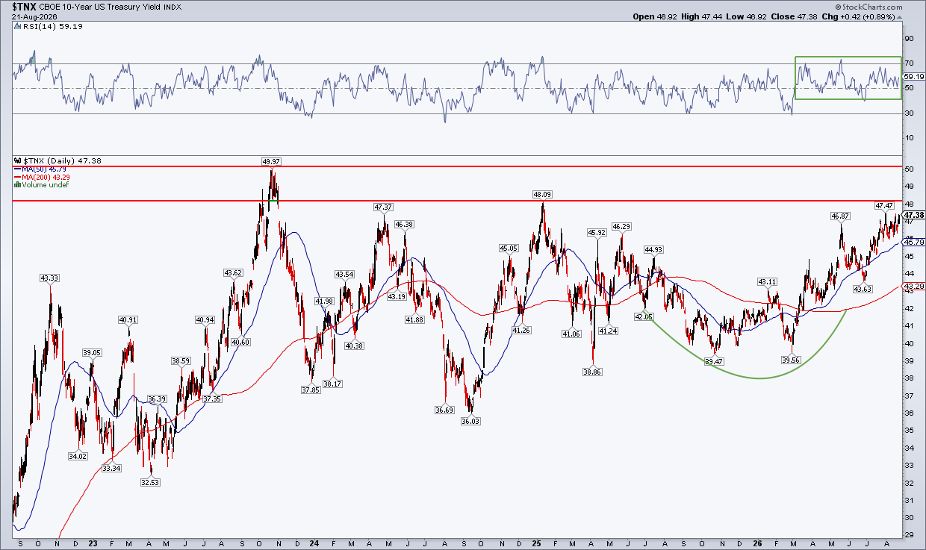Click the 43.29 MA(200) tag on right axis

(915, 287)
